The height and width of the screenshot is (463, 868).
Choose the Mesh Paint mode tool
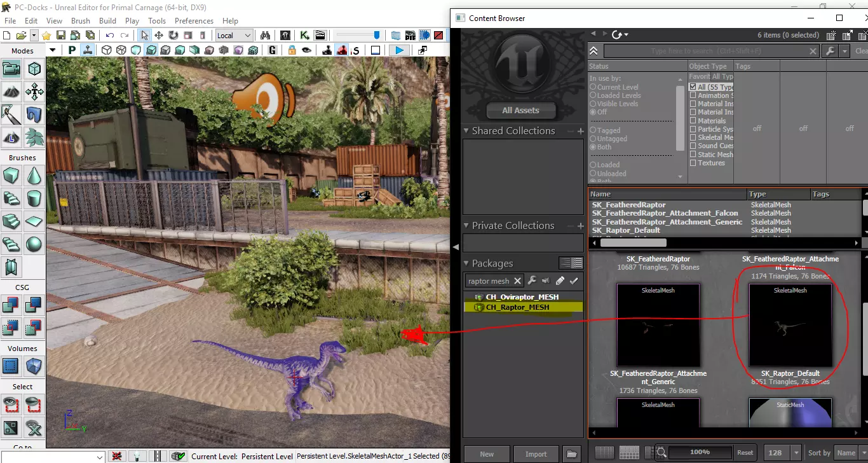(11, 114)
